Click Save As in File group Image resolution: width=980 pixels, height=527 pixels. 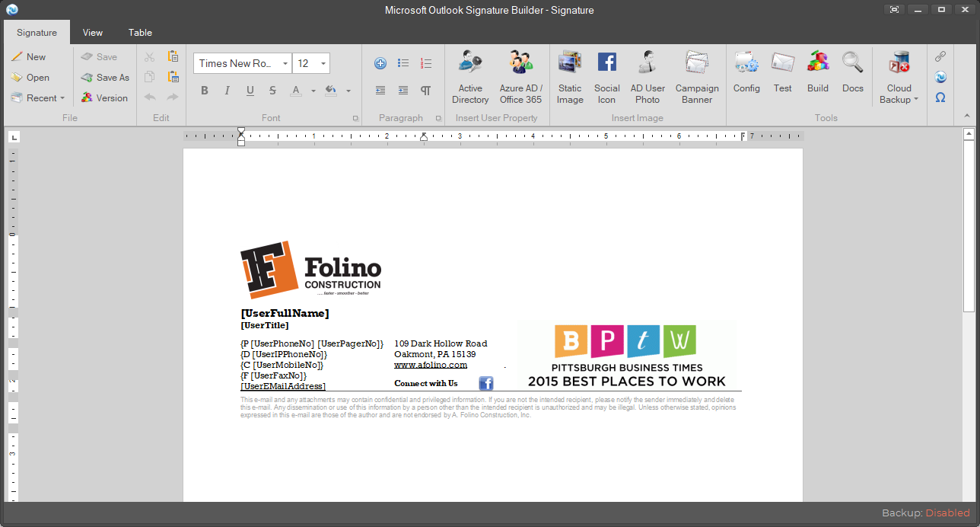pos(105,77)
